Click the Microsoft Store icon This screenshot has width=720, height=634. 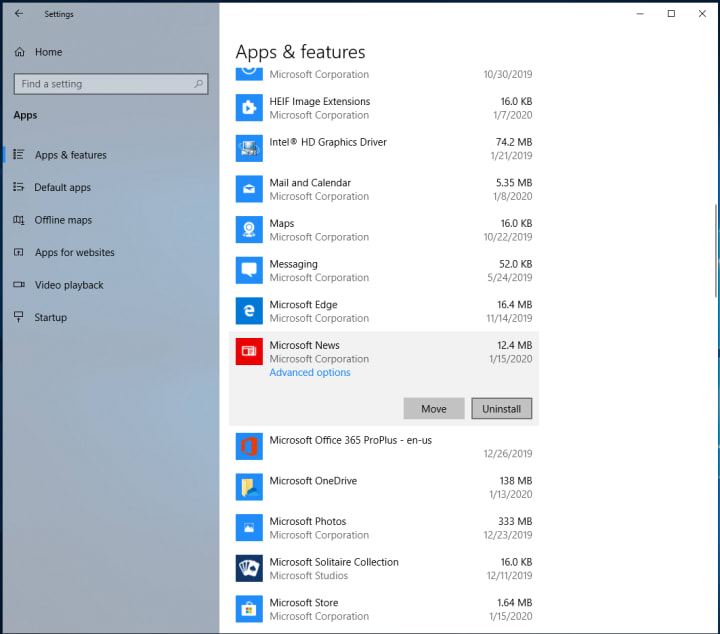click(x=249, y=609)
